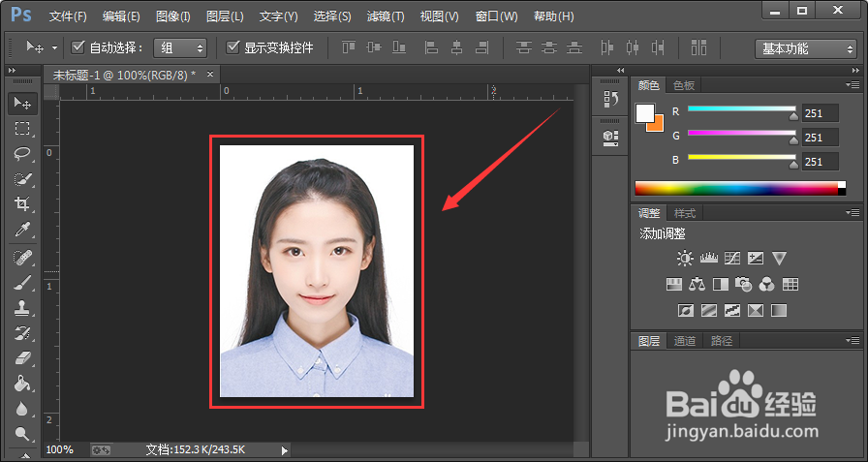
Task: Add a Color Balance adjustment
Action: [x=697, y=285]
